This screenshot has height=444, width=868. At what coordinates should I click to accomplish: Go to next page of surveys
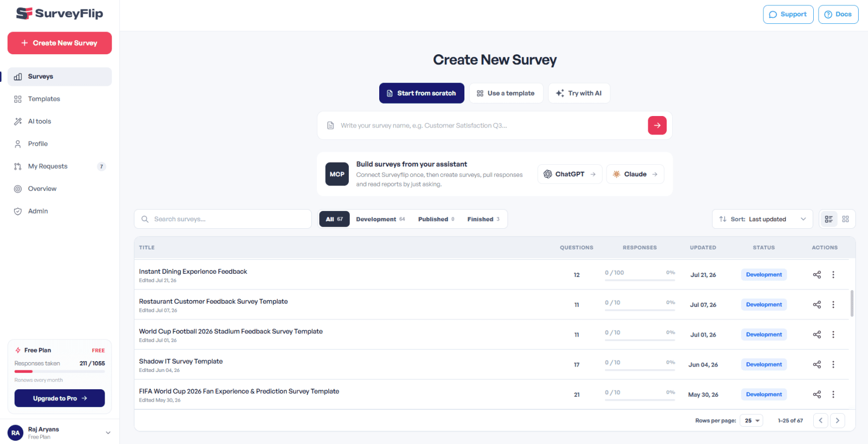tap(838, 421)
